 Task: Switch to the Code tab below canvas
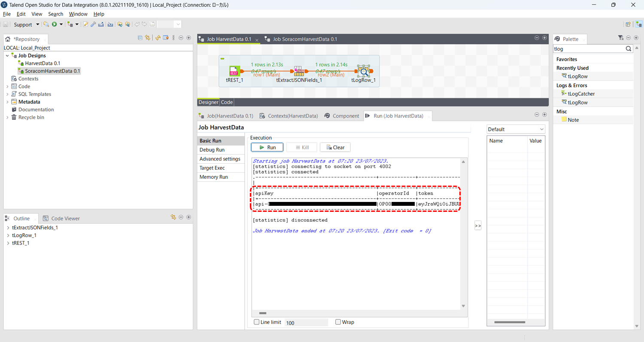(227, 102)
